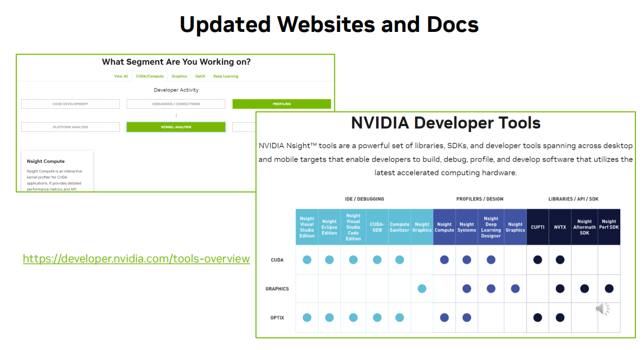Select the OptiX tab
This screenshot has width=644, height=350.
[200, 76]
